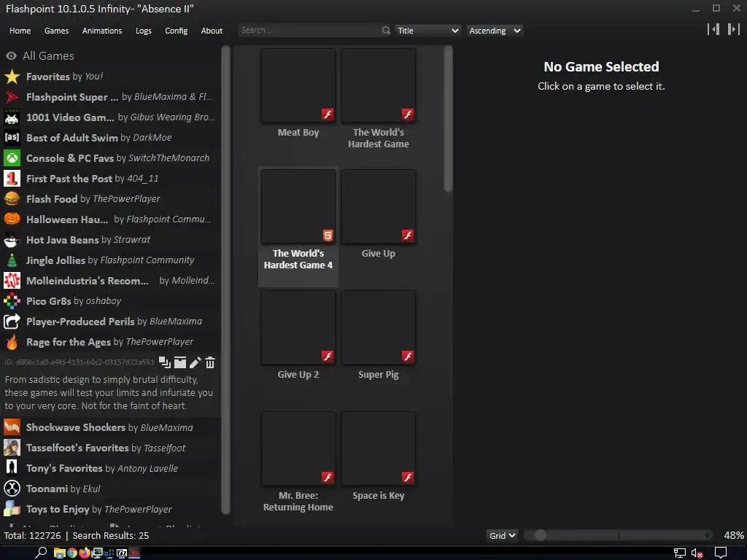The image size is (747, 560).
Task: Open Firefox from the taskbar
Action: (85, 553)
